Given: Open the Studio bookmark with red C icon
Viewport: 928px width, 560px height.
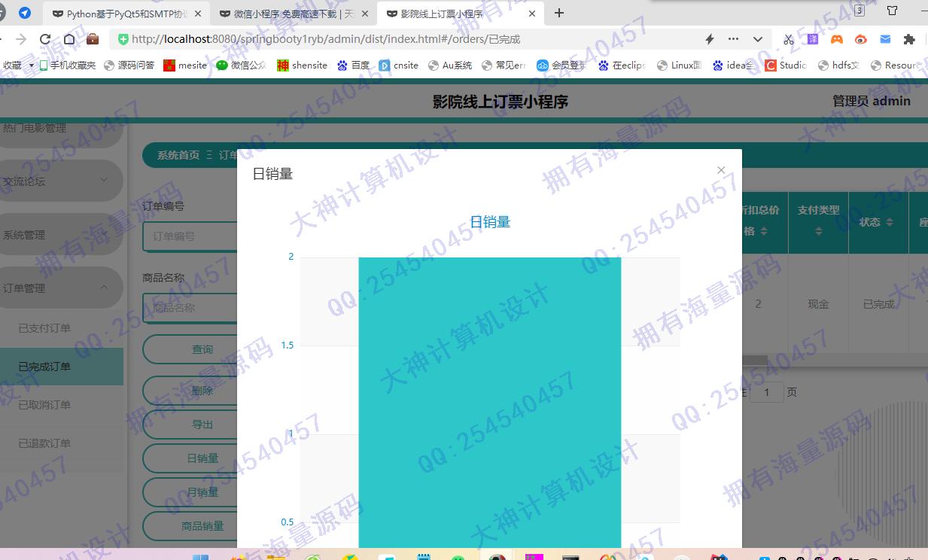Looking at the screenshot, I should pyautogui.click(x=786, y=65).
